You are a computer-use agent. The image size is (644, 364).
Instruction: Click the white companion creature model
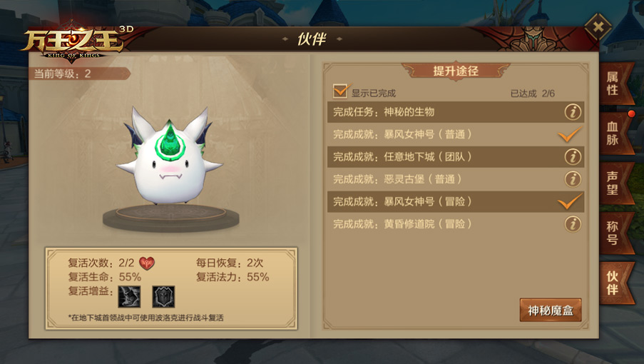coord(170,157)
